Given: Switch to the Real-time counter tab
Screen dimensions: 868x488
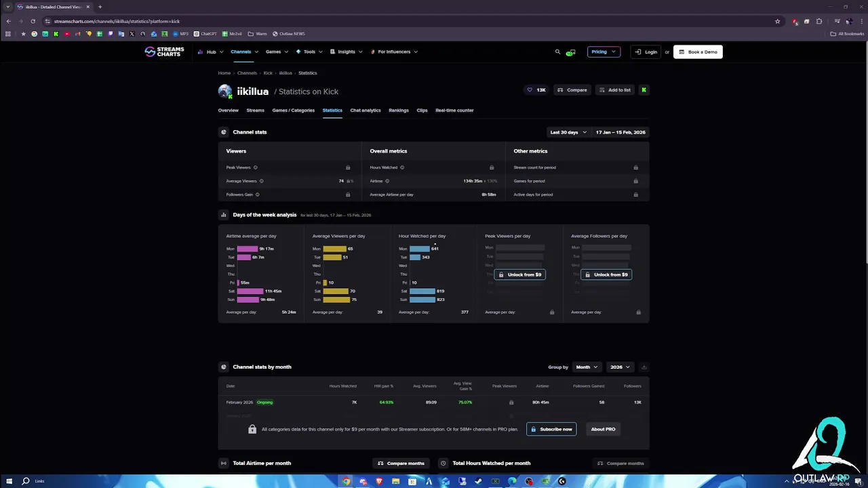Looking at the screenshot, I should (x=454, y=110).
